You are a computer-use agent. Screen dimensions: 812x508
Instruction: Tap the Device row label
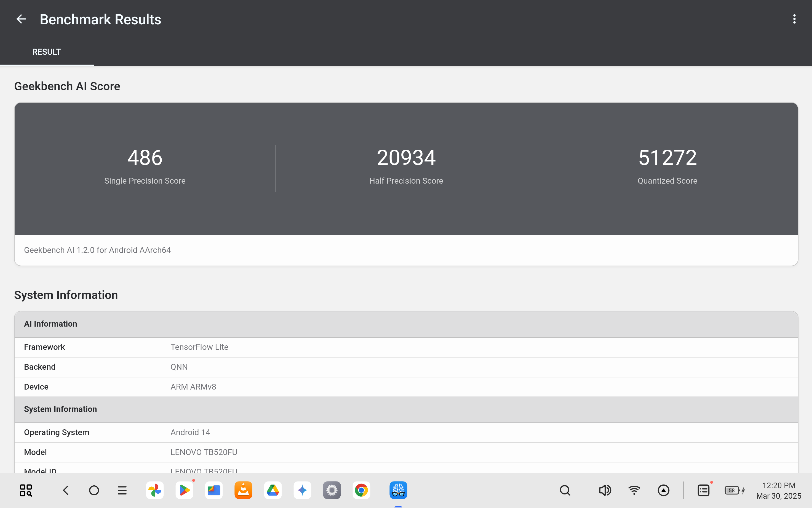point(36,386)
